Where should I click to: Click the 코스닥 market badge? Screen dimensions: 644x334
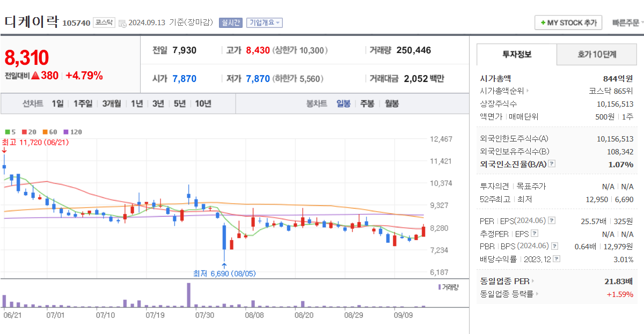(x=104, y=23)
